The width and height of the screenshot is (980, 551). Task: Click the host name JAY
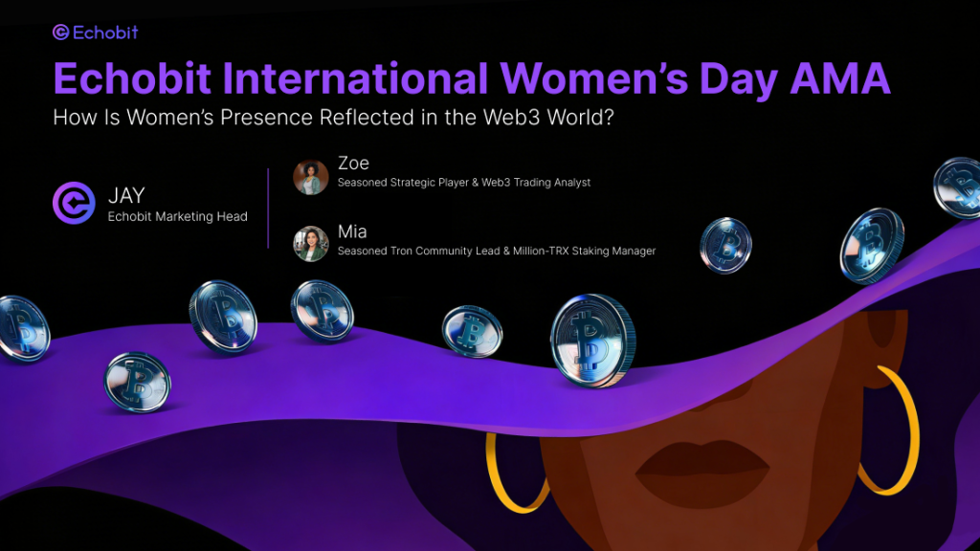[126, 196]
